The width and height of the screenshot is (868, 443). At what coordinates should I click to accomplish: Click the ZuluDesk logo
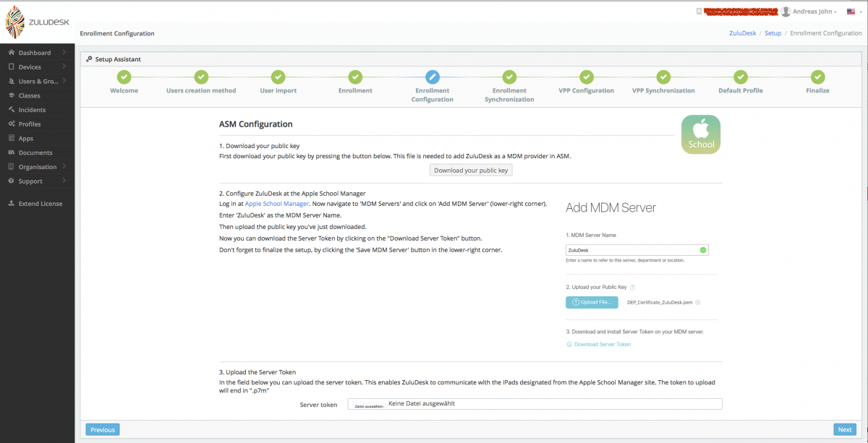point(38,22)
